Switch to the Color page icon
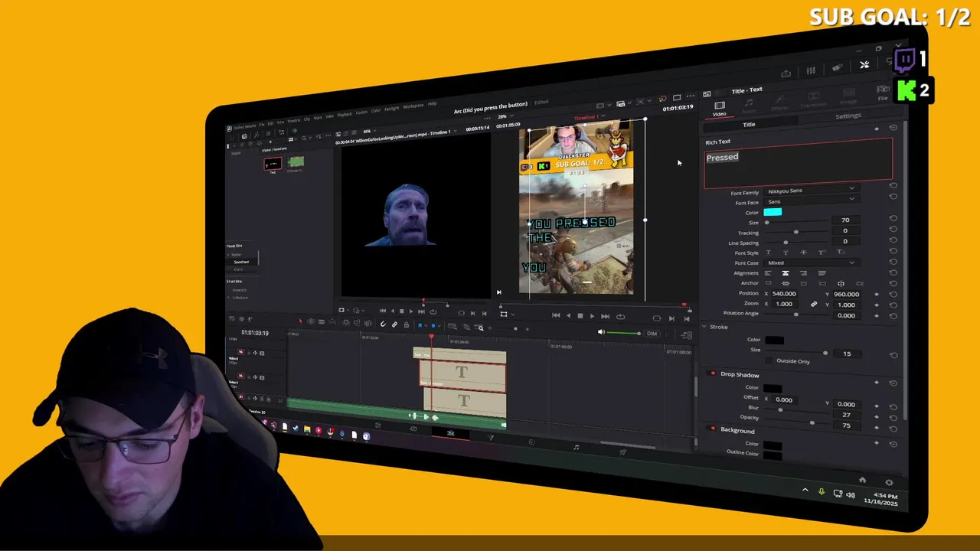This screenshot has height=551, width=980. (x=531, y=442)
